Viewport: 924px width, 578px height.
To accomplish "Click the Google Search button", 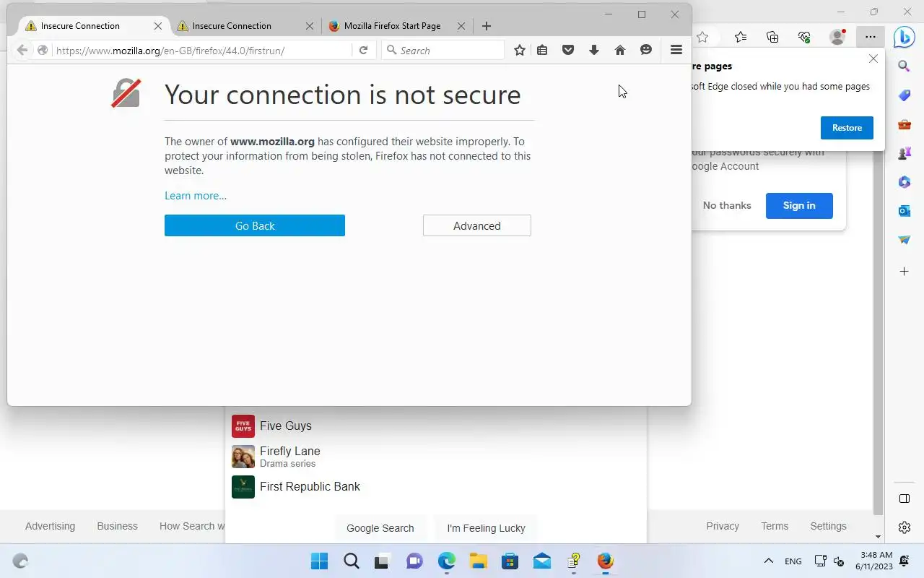I will click(380, 528).
